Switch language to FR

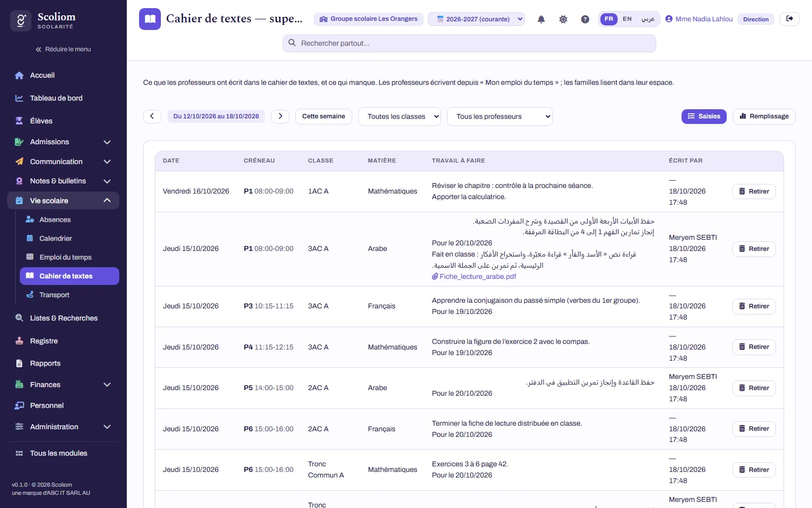click(608, 19)
